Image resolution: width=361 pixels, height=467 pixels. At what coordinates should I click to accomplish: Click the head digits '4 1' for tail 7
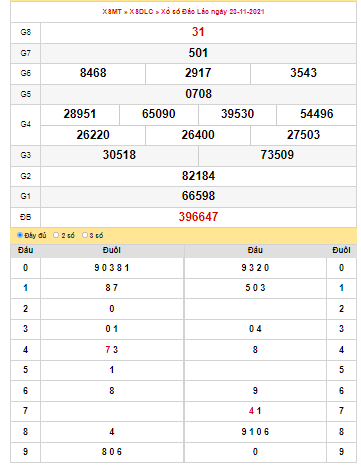pos(255,411)
